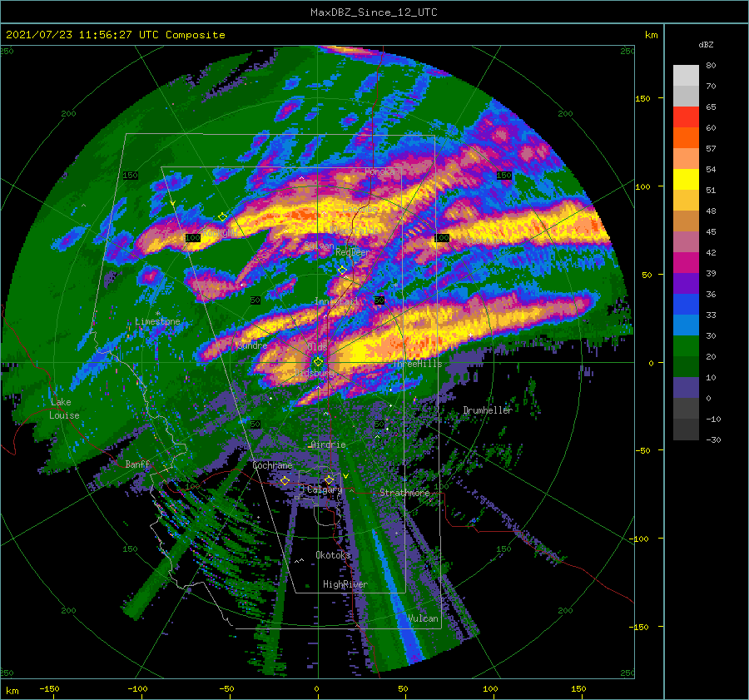This screenshot has width=749, height=700.
Task: Click the 100 label on bottom axis
Action: coord(490,689)
